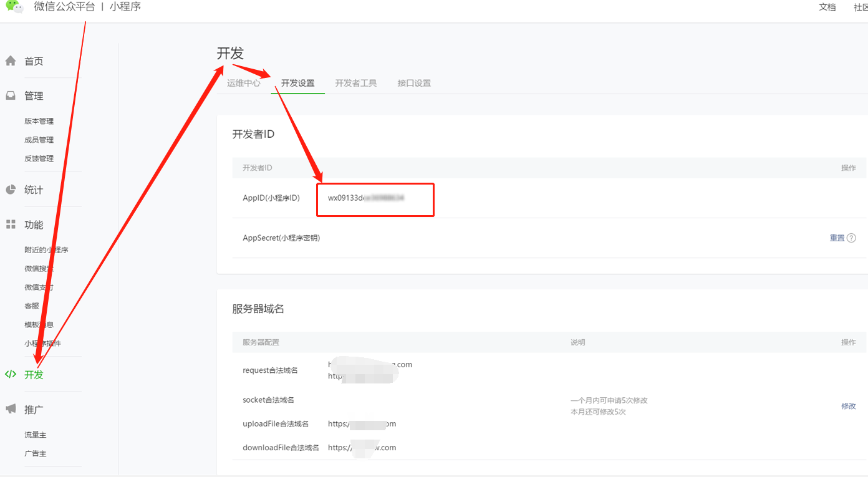Switch to 运维中心 tab
The image size is (868, 477).
pos(244,83)
